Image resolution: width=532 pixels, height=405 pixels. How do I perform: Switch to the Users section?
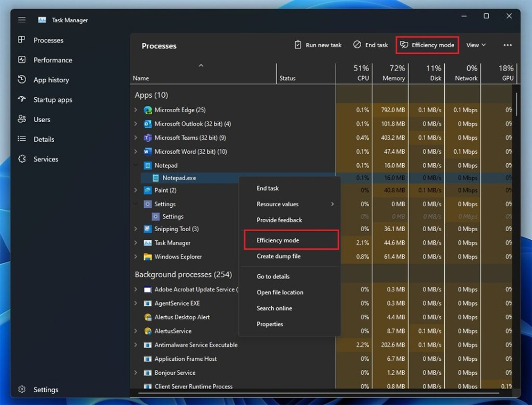pyautogui.click(x=21, y=119)
